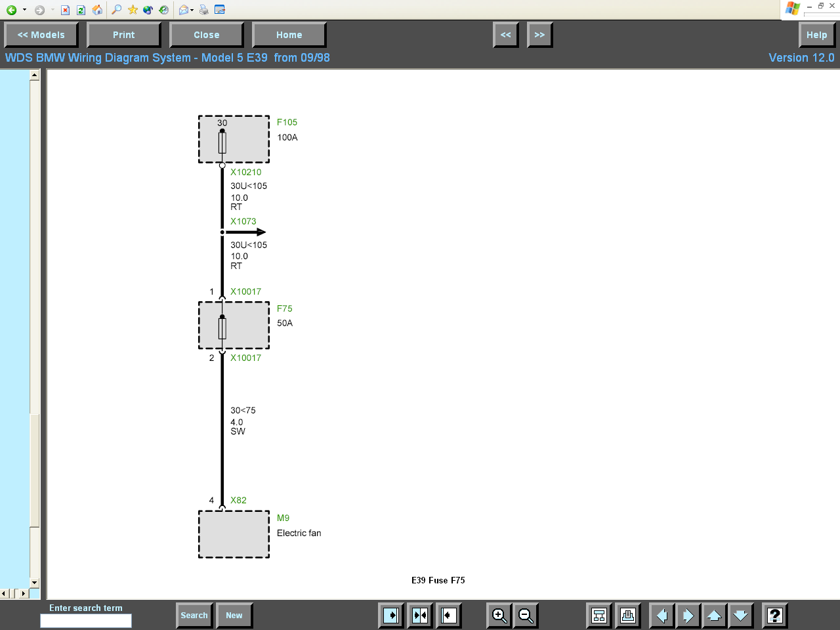
Task: Pan diagram right with arrow icon
Action: (688, 616)
